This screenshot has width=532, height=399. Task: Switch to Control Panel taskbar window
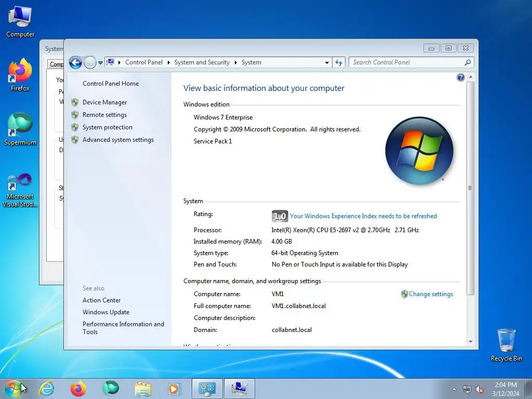pos(207,389)
